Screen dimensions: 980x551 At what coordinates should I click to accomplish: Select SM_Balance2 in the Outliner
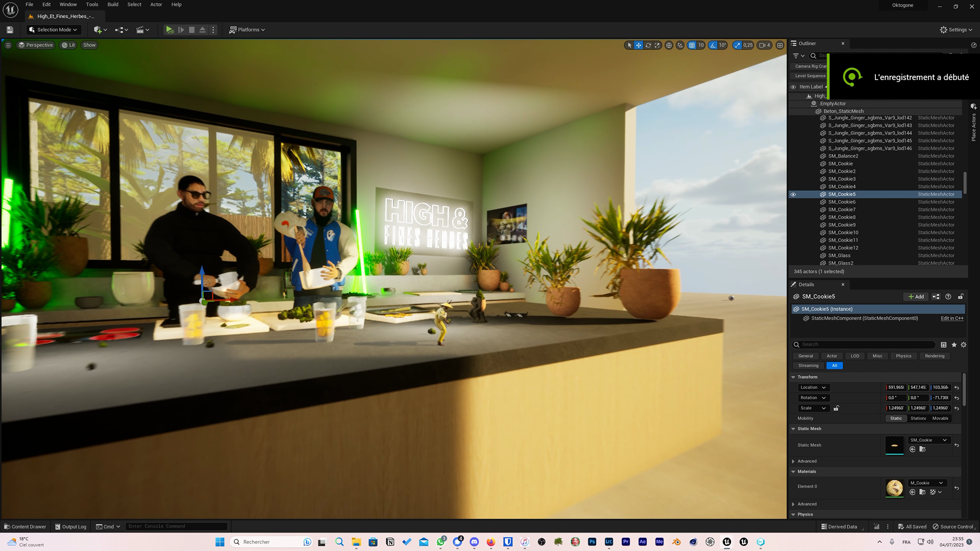point(843,156)
